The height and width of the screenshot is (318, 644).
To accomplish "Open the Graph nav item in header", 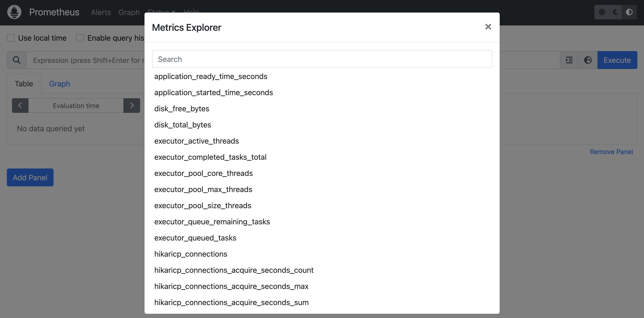I will (129, 12).
